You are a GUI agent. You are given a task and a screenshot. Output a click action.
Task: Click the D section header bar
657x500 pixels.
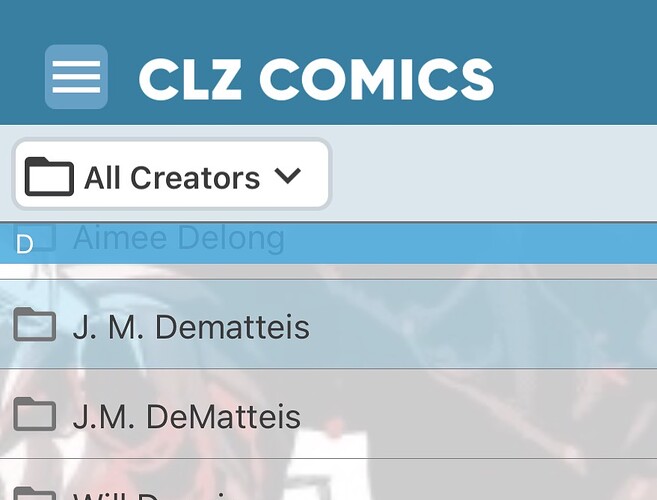pos(328,244)
